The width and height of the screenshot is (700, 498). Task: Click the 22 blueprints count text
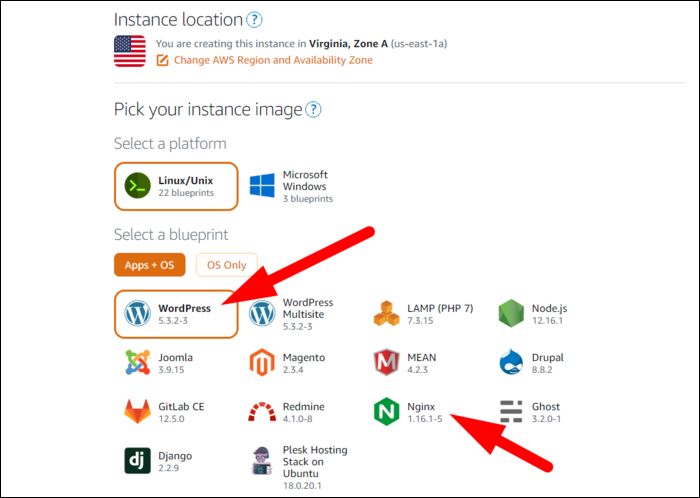(186, 193)
